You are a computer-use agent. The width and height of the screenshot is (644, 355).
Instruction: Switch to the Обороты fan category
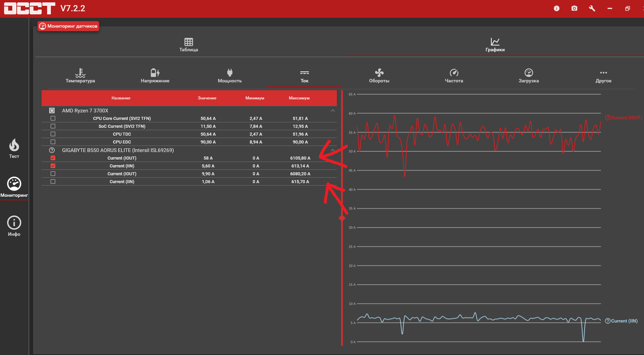pyautogui.click(x=379, y=76)
